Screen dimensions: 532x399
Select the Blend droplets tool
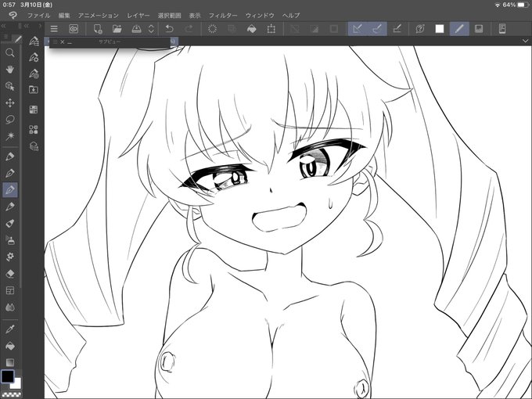(x=10, y=307)
